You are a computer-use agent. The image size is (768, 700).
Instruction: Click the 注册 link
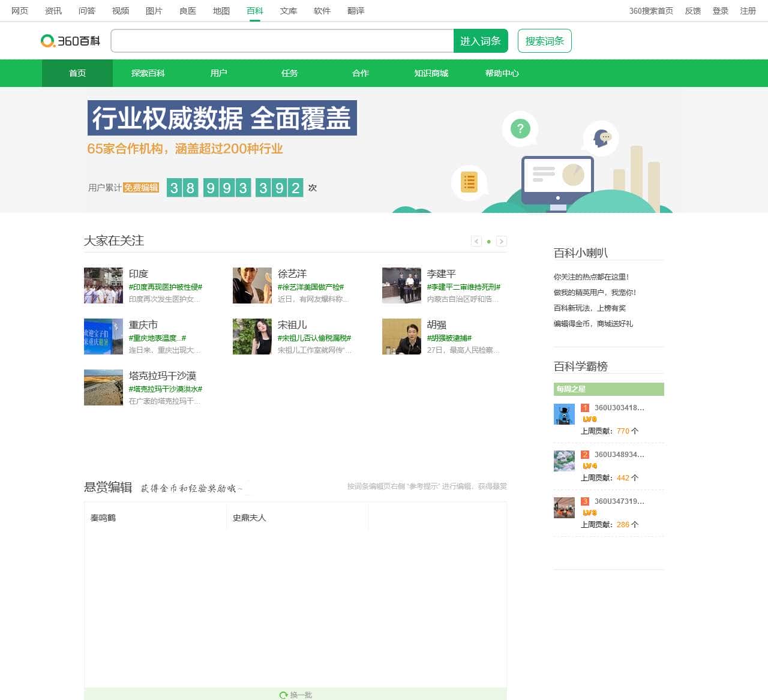coord(748,11)
